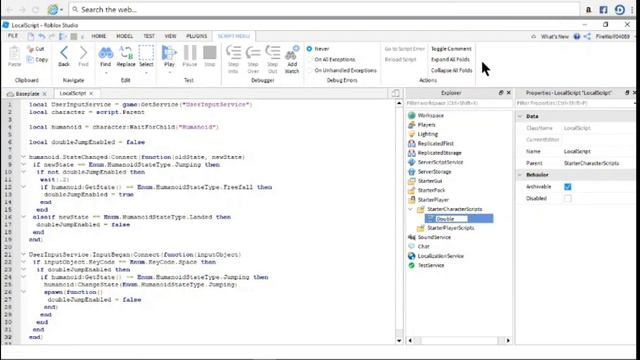Click the Properties filter field
The height and width of the screenshot is (360, 640).
[576, 103]
